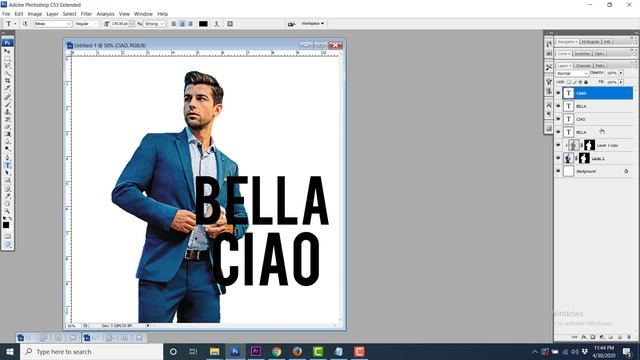Select the Horizontal Type tool in toolbox

(x=7, y=165)
